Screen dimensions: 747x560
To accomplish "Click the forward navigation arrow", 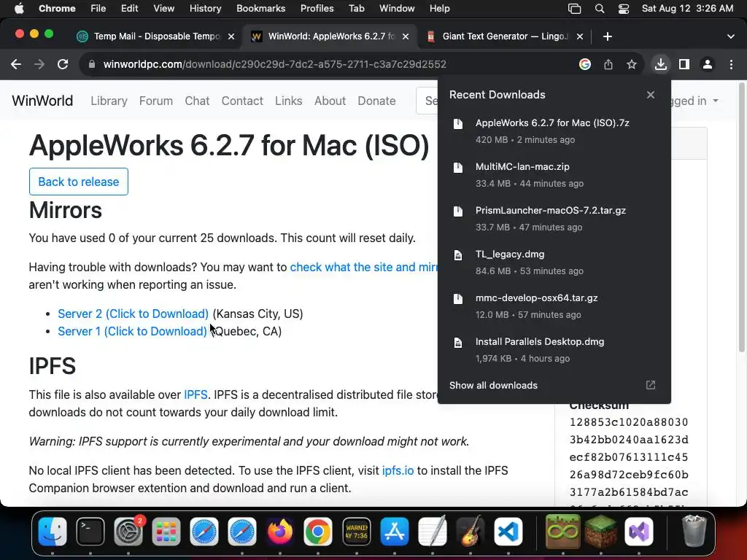I will [x=39, y=64].
